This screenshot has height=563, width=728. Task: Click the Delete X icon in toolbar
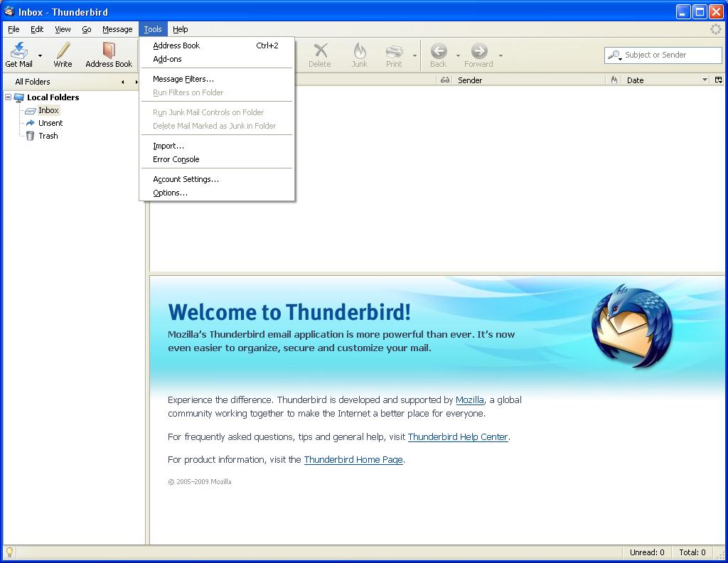(x=320, y=50)
